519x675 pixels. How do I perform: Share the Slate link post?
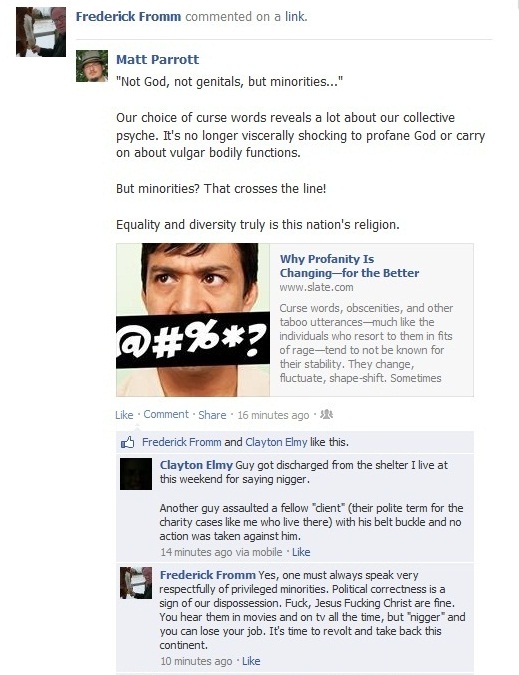click(x=212, y=415)
